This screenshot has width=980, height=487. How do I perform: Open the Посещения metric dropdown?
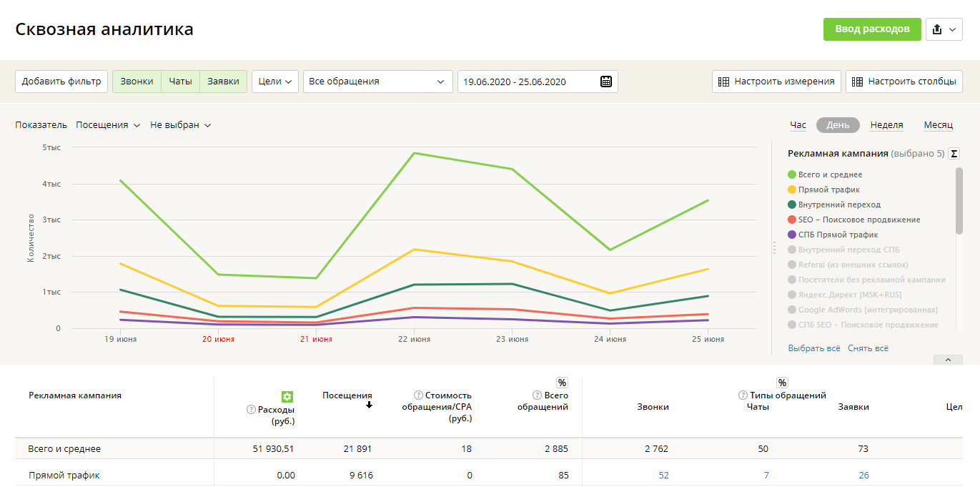coord(107,125)
